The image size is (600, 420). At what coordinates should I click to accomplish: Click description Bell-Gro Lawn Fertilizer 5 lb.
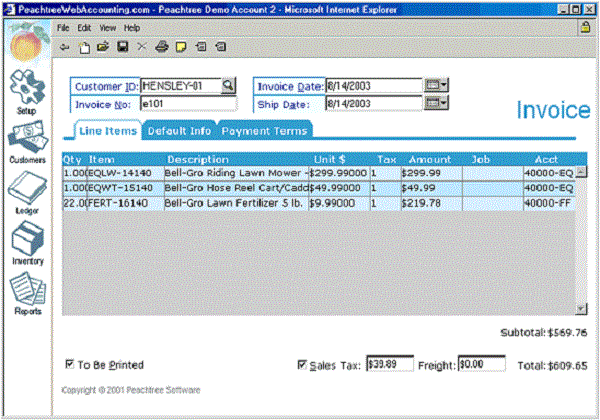tap(236, 203)
